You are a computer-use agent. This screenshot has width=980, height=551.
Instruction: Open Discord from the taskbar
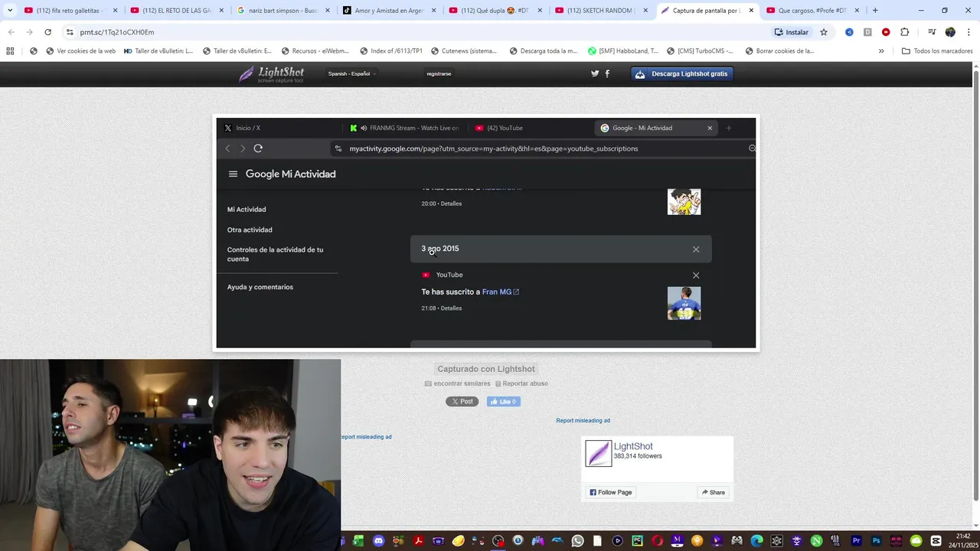pos(378,541)
